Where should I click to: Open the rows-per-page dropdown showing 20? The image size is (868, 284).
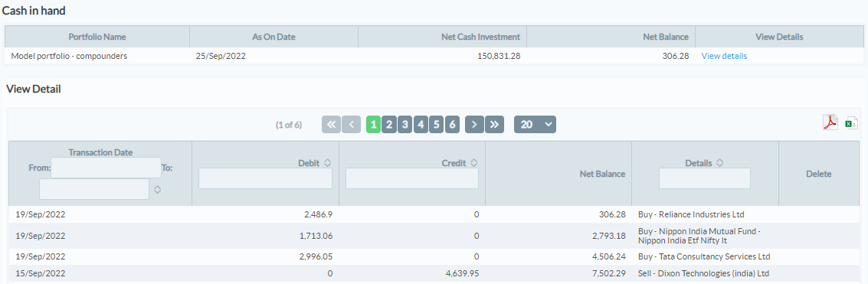535,125
